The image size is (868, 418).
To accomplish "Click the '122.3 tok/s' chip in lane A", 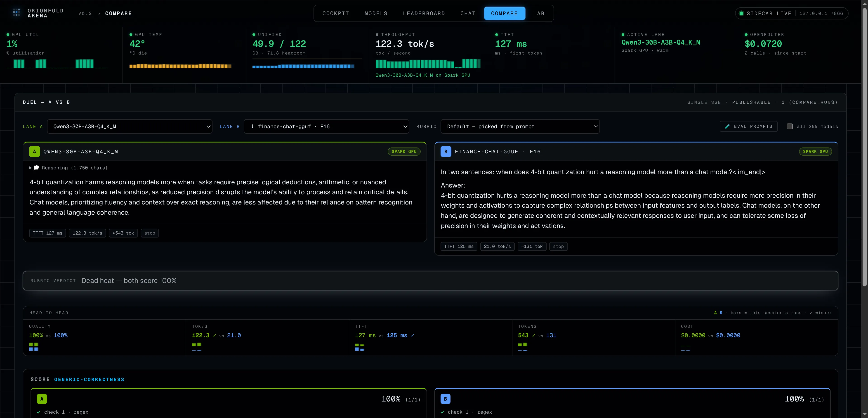I will pos(87,233).
